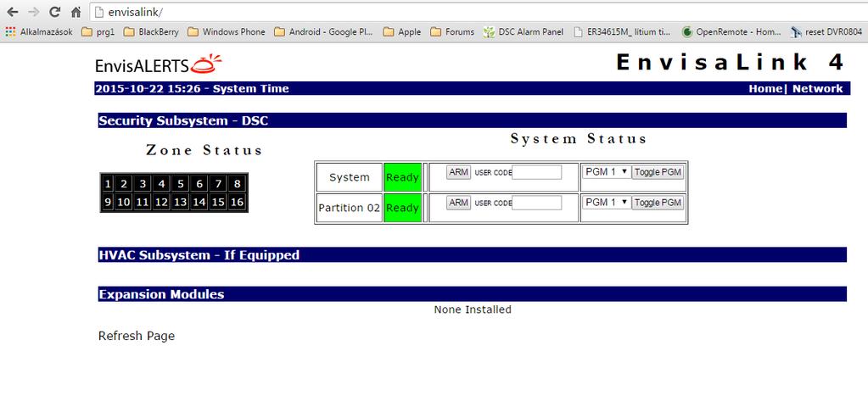Image resolution: width=868 pixels, height=396 pixels.
Task: Click the green Ready status for Partition 02
Action: pyautogui.click(x=402, y=208)
